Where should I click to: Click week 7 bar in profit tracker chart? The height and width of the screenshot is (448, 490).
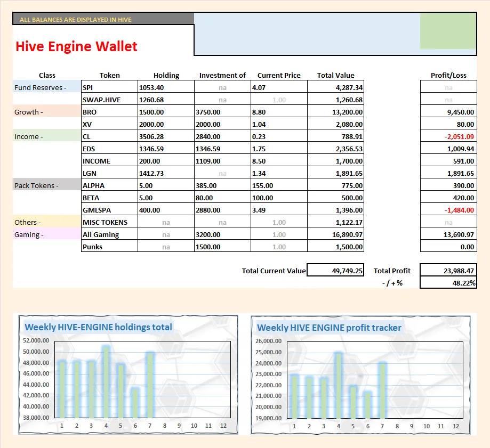pyautogui.click(x=383, y=390)
